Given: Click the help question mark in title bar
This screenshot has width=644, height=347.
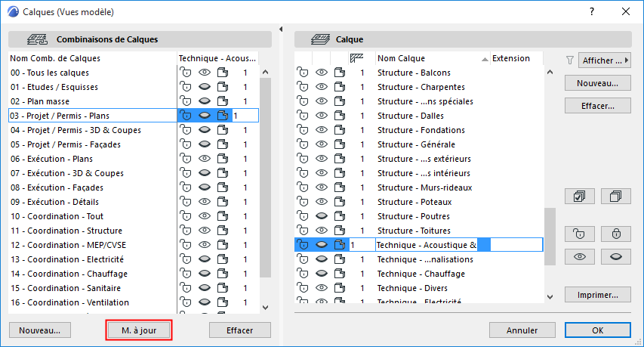Looking at the screenshot, I should click(592, 11).
